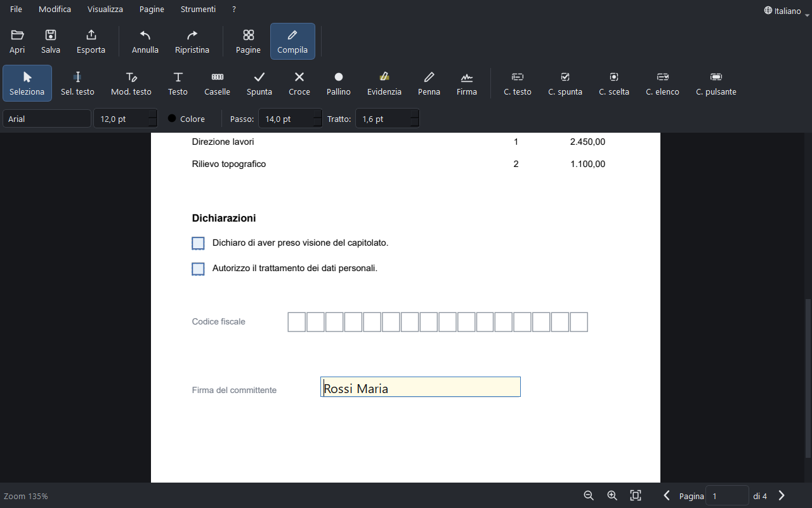The image size is (812, 508).
Task: Click the 'Rossi Maria' signature field
Action: tap(421, 387)
